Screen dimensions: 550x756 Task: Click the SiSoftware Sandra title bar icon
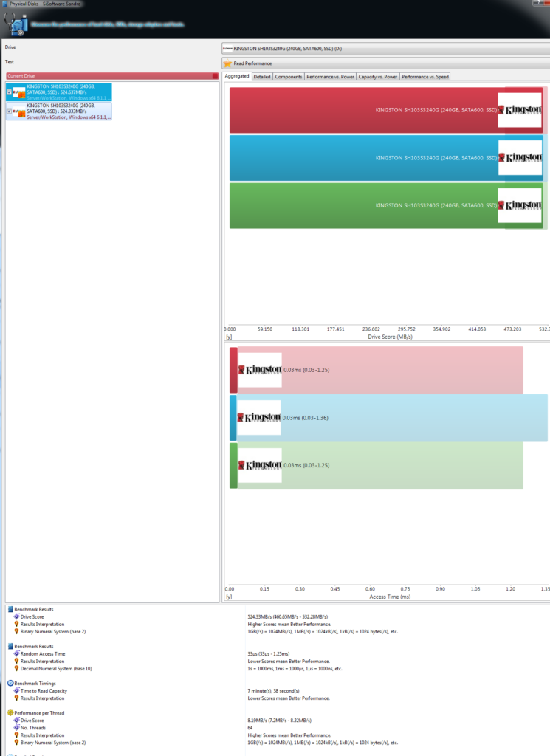point(4,4)
